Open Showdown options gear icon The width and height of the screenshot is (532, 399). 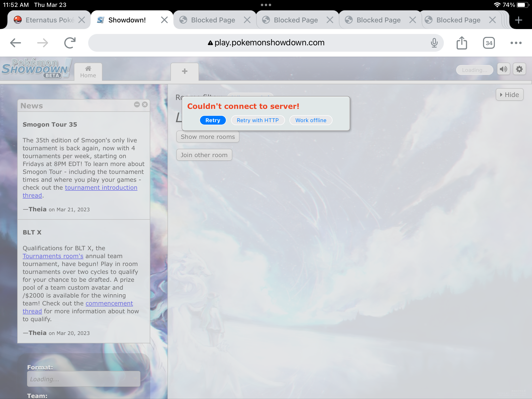coord(519,69)
